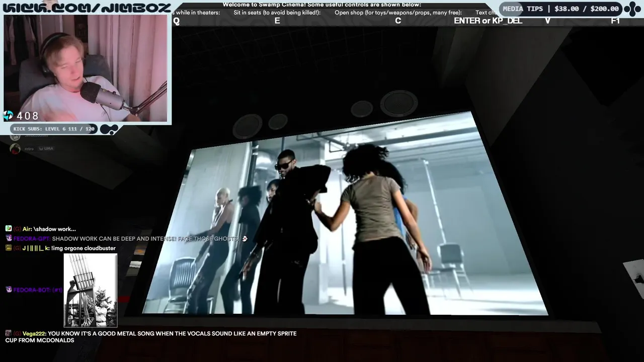Click the Q key hint label
The image size is (644, 362).
[x=176, y=21]
